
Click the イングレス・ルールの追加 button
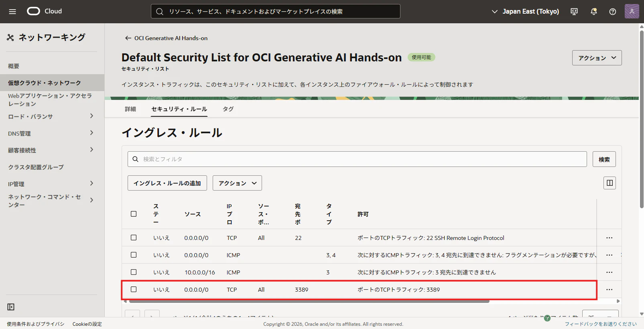point(167,183)
